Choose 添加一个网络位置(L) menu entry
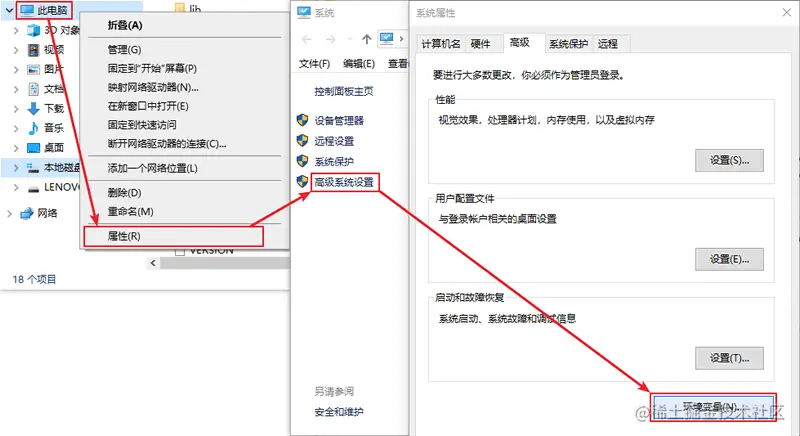The height and width of the screenshot is (436, 800). tap(184, 168)
